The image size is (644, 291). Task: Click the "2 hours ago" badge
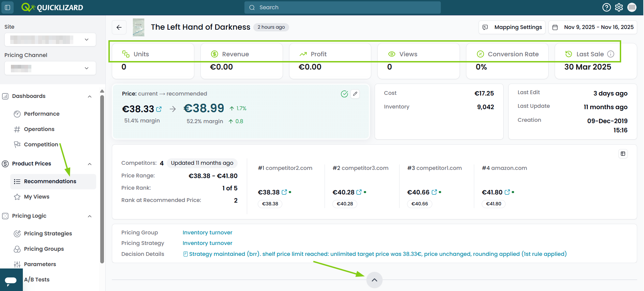pyautogui.click(x=271, y=27)
